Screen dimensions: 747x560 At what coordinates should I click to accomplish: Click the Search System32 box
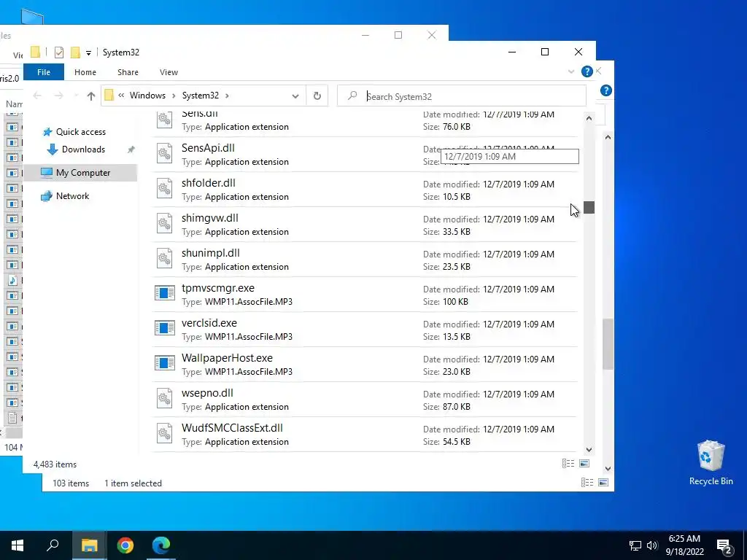(x=462, y=96)
